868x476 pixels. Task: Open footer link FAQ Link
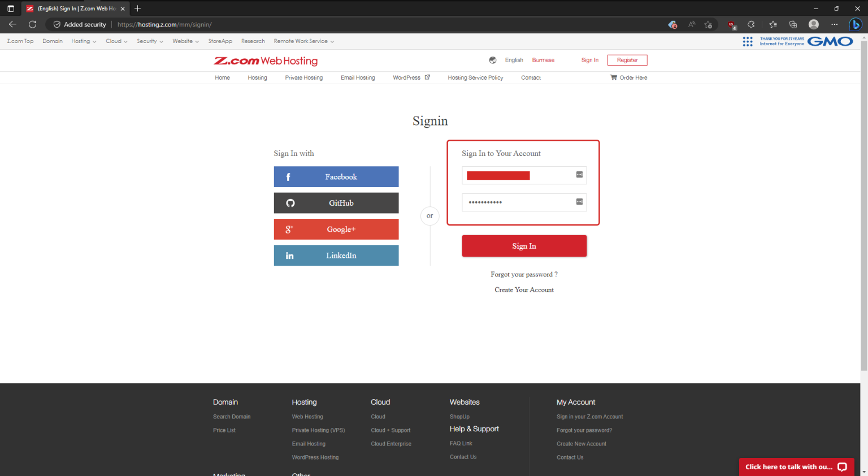[x=461, y=443]
